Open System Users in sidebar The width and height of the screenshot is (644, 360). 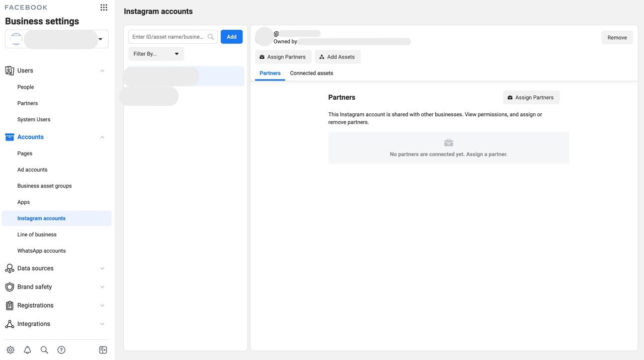tap(34, 119)
